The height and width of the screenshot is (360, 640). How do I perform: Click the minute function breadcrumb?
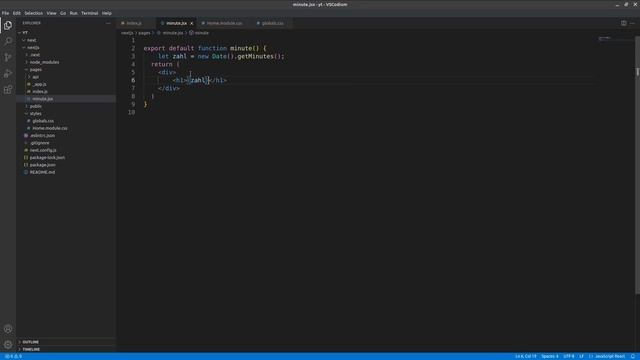[202, 33]
